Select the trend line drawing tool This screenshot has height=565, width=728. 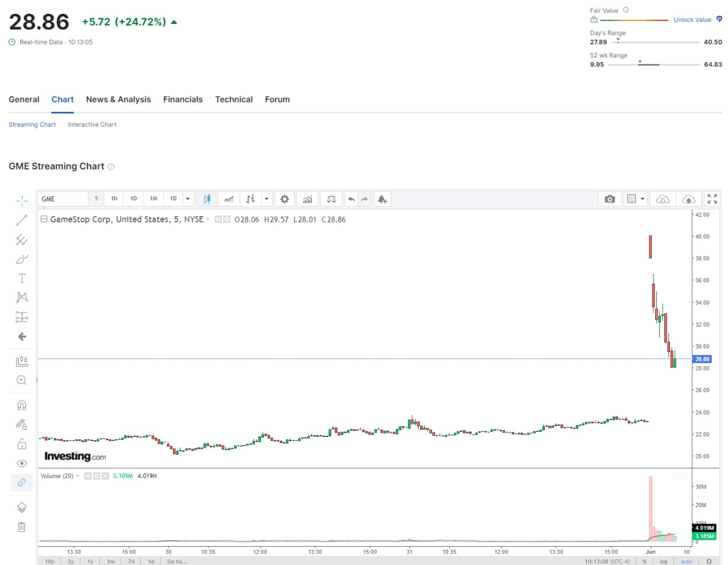(x=22, y=220)
